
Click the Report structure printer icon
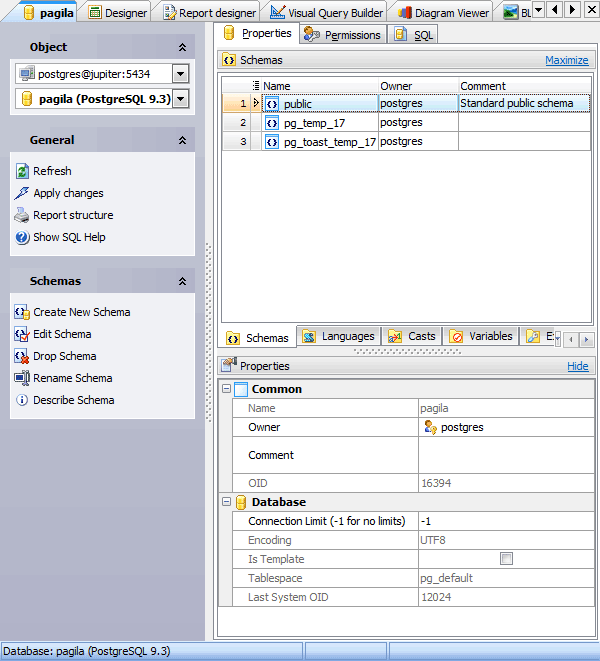[23, 215]
